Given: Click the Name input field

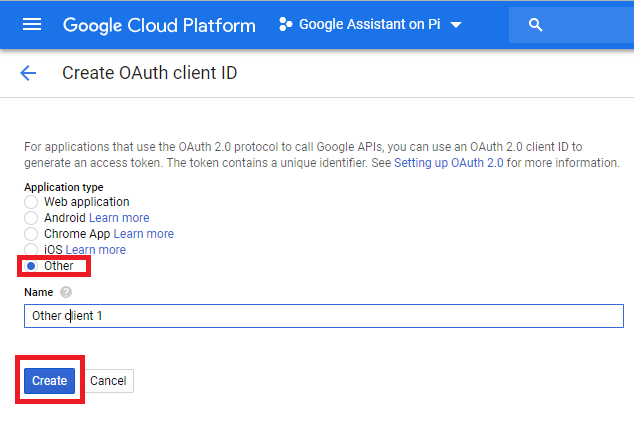Looking at the screenshot, I should 324,316.
